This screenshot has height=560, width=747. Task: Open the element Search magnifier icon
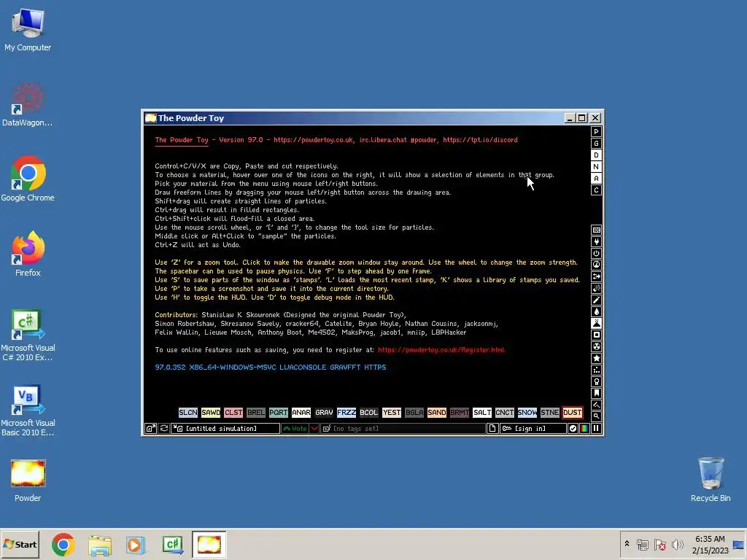[x=596, y=416]
